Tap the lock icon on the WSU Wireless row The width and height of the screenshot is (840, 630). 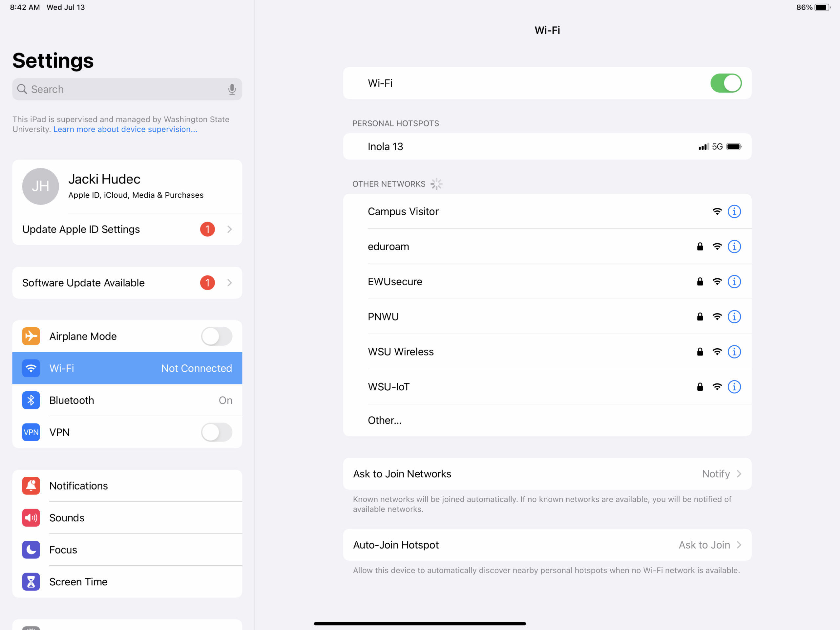(700, 352)
